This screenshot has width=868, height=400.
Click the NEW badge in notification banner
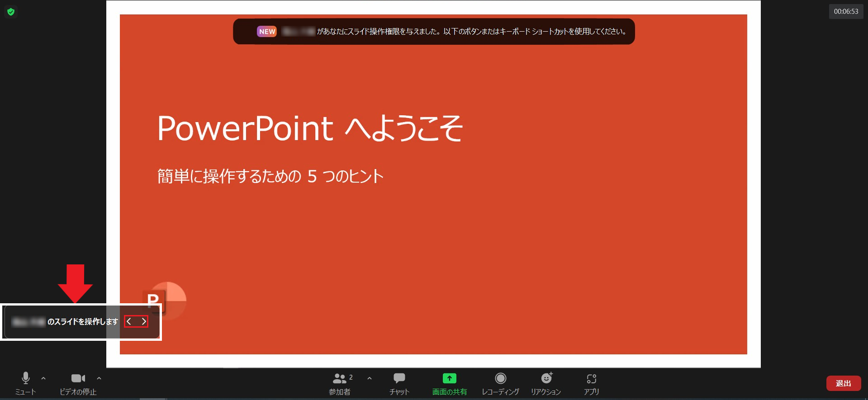pyautogui.click(x=267, y=31)
